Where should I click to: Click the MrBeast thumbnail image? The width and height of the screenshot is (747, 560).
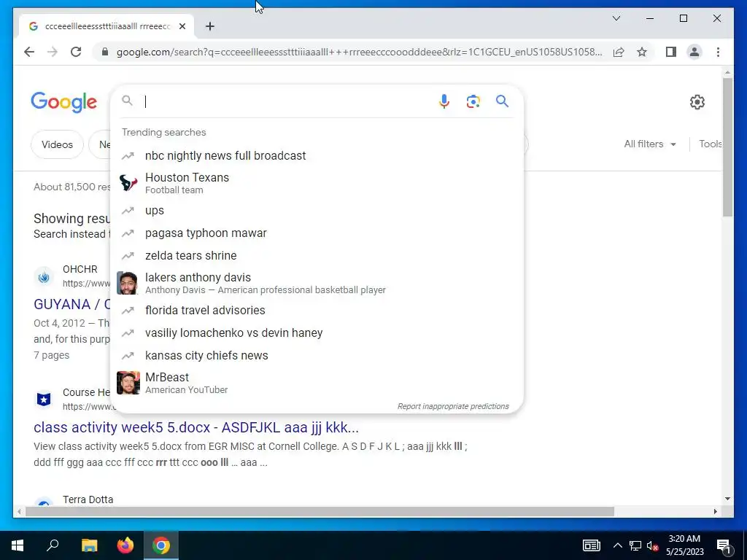tap(128, 383)
